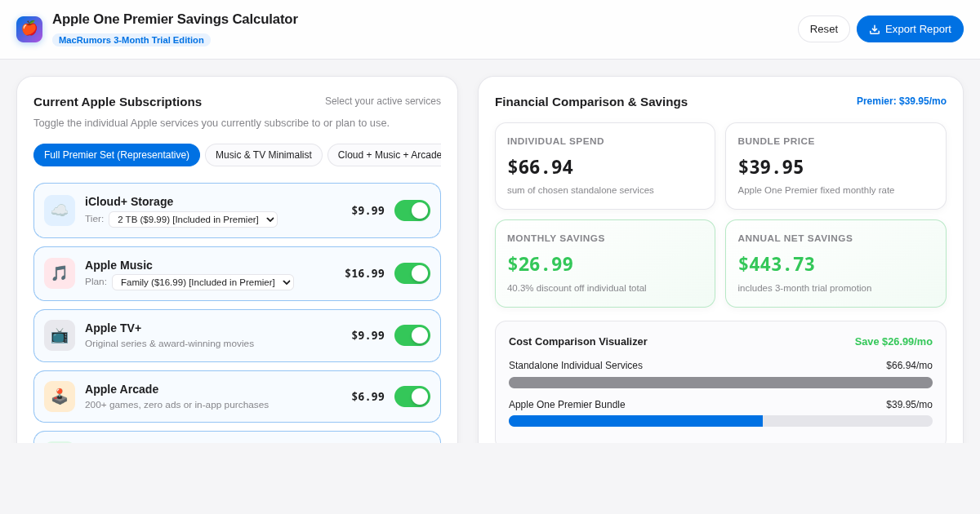Export the savings report
Viewport: 980px width, 514px height.
point(910,29)
